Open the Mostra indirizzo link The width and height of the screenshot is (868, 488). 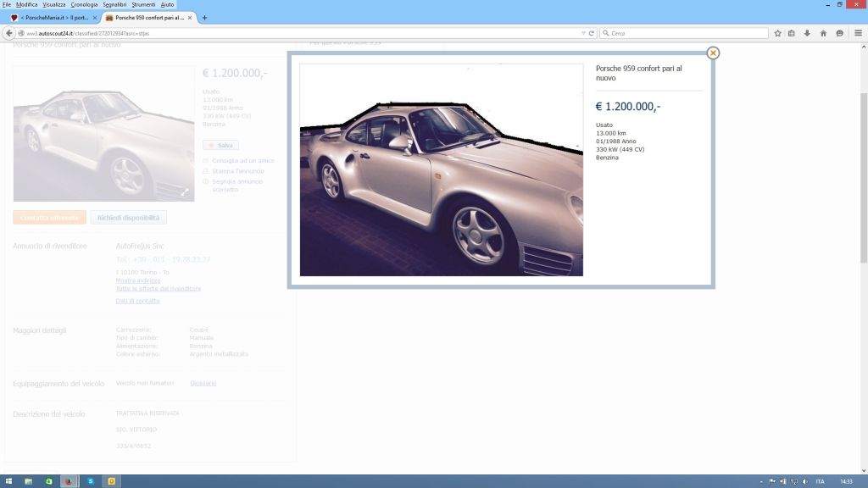[138, 280]
